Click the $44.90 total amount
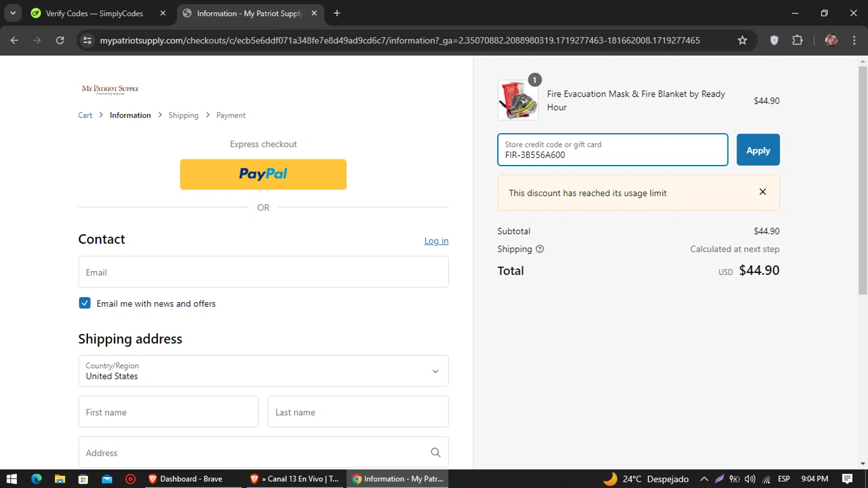 [759, 270]
